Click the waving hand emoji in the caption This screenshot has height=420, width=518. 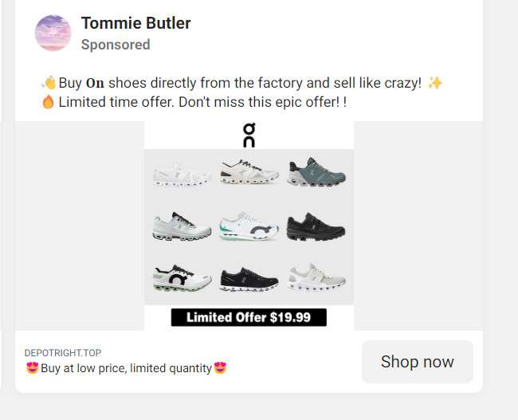(49, 83)
